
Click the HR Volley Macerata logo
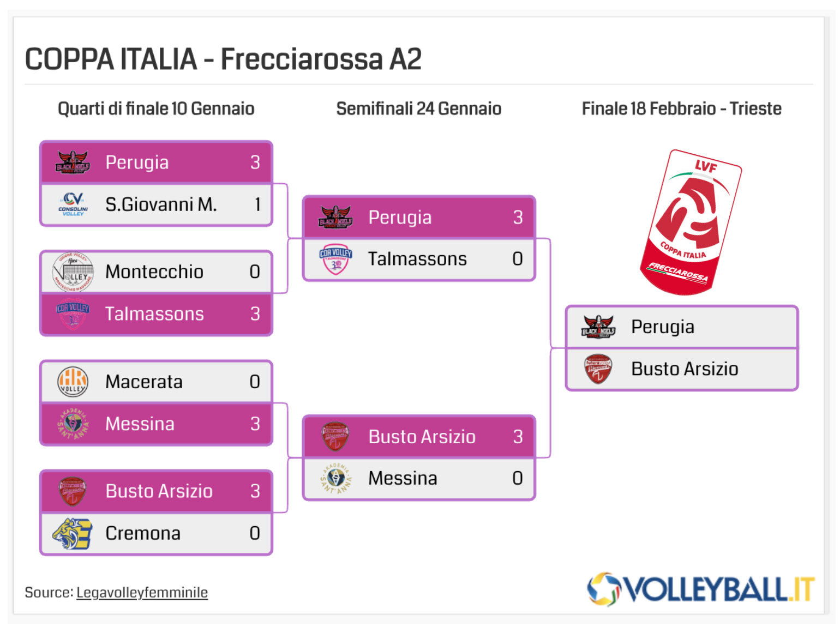tap(73, 382)
